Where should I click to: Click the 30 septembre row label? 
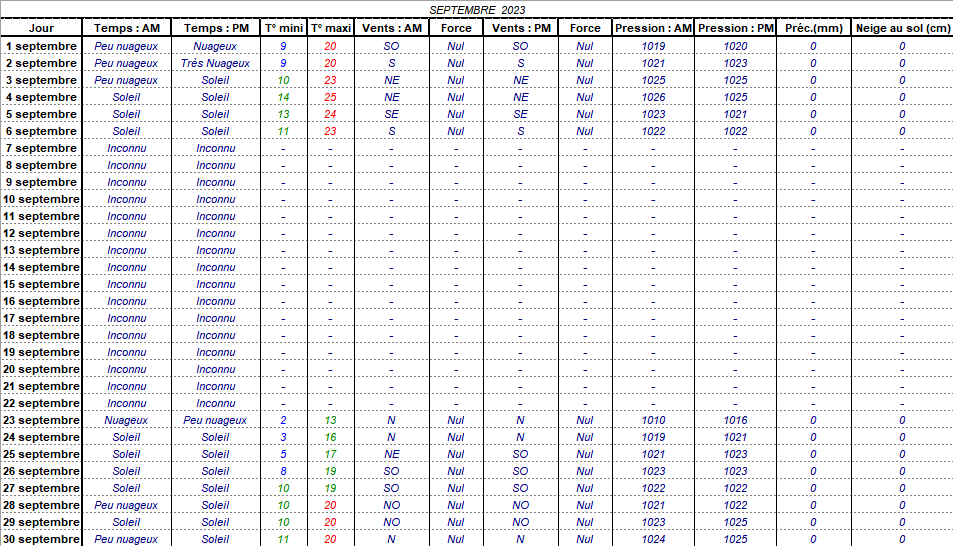(41, 539)
